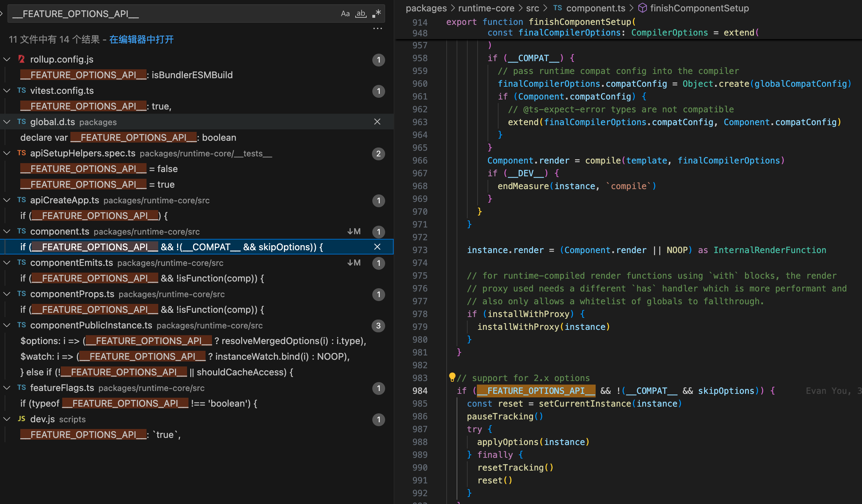The height and width of the screenshot is (504, 862).
Task: Open 'component.ts' breadcrumb segment
Action: [x=596, y=8]
